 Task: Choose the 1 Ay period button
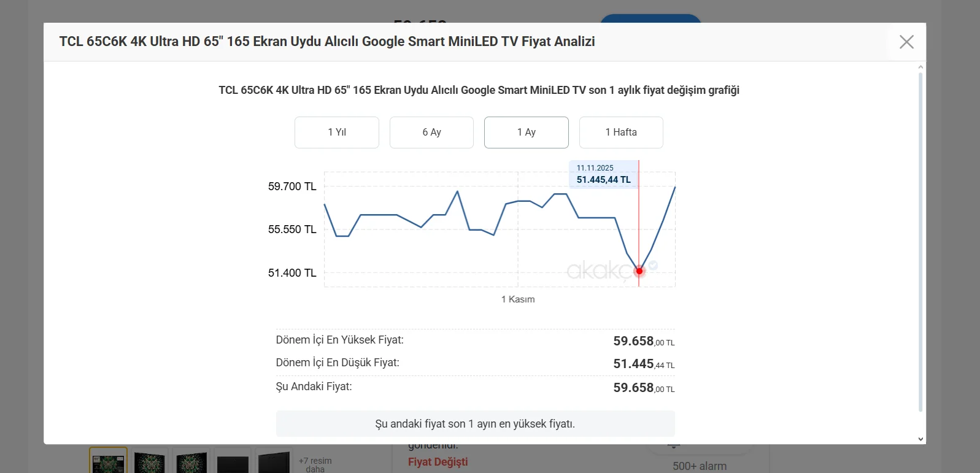pos(527,133)
